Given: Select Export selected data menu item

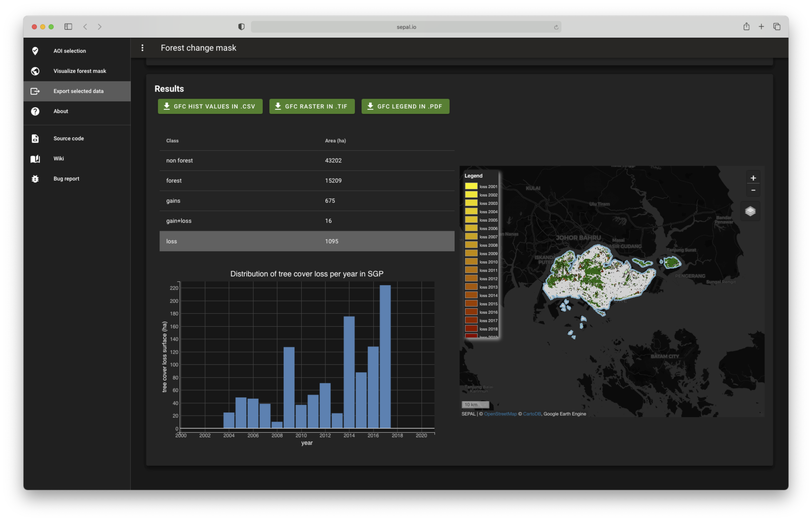Looking at the screenshot, I should pos(78,91).
